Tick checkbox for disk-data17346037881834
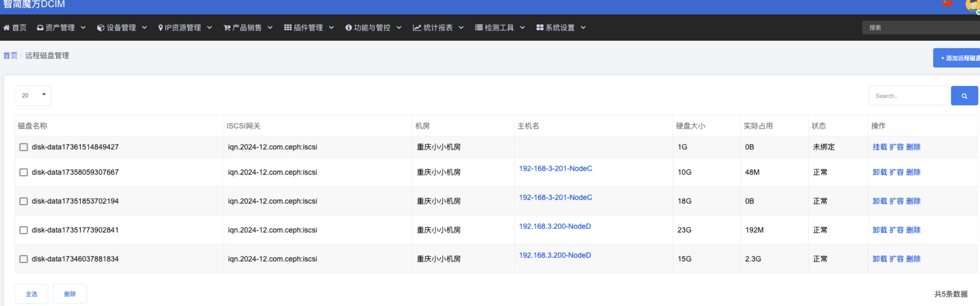The height and width of the screenshot is (306, 980). point(24,259)
